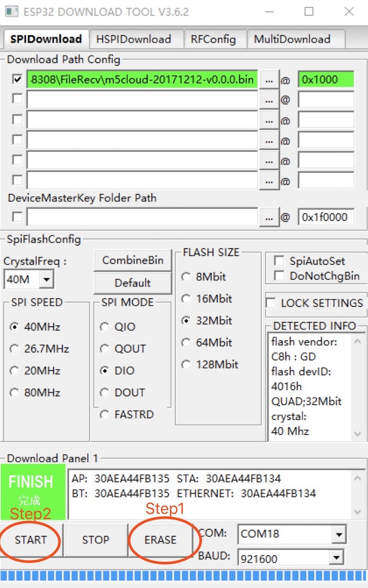Close the ESP32 Download Tool window
The height and width of the screenshot is (588, 368).
pos(349,12)
